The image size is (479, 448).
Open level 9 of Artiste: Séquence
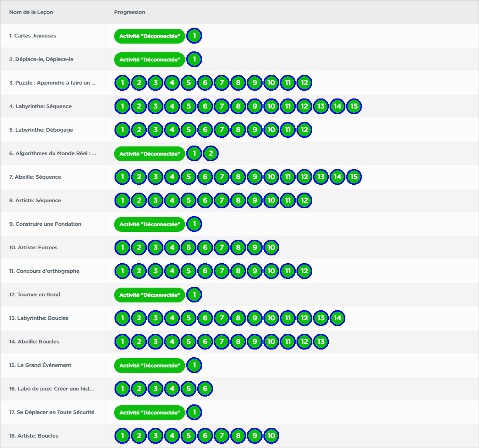255,200
